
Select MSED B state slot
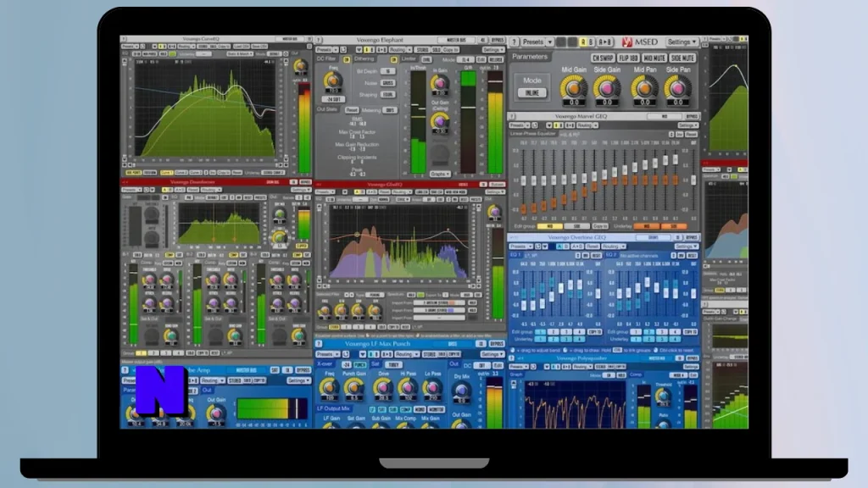click(x=591, y=42)
